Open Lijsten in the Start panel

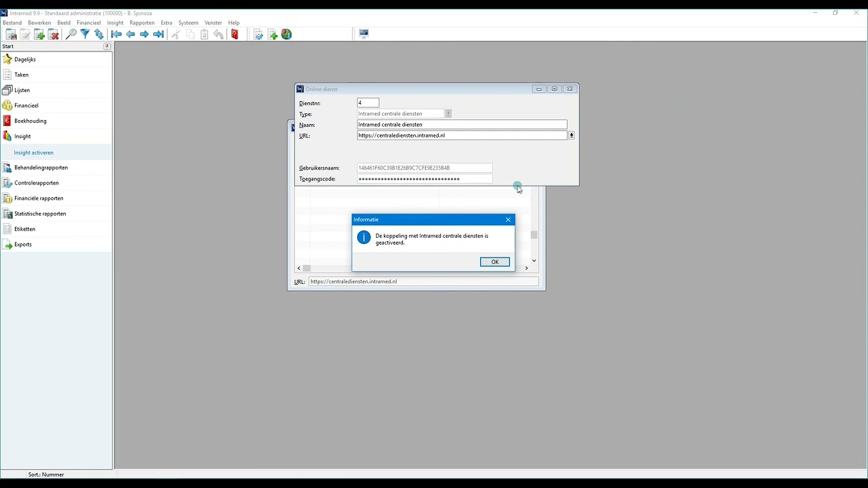click(56, 90)
